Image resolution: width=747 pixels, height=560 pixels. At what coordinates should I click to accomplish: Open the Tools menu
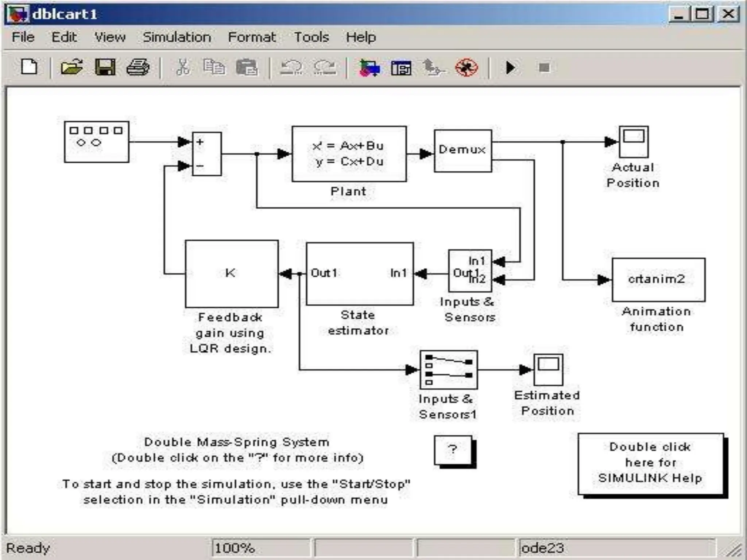click(311, 37)
